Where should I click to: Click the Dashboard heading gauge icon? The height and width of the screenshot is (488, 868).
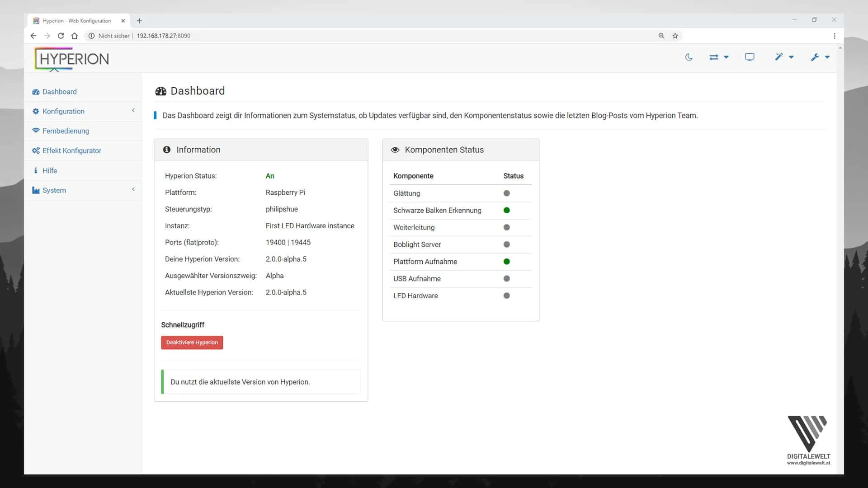point(161,91)
